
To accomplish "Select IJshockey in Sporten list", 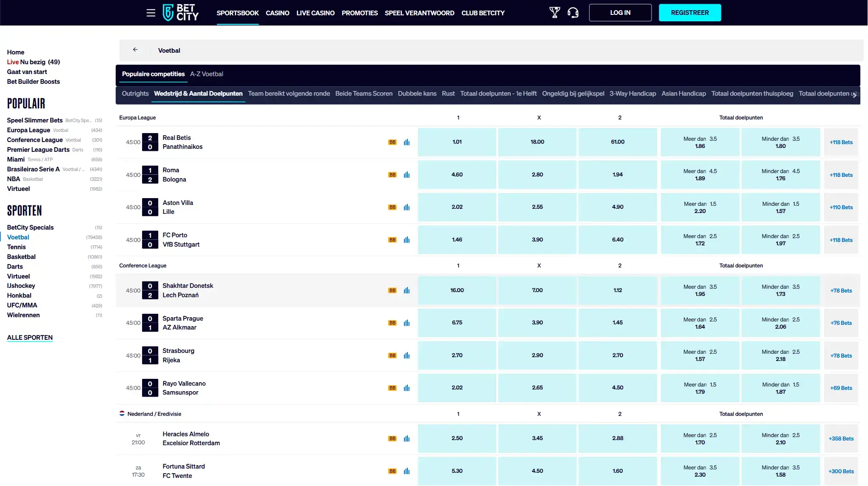I will (21, 286).
